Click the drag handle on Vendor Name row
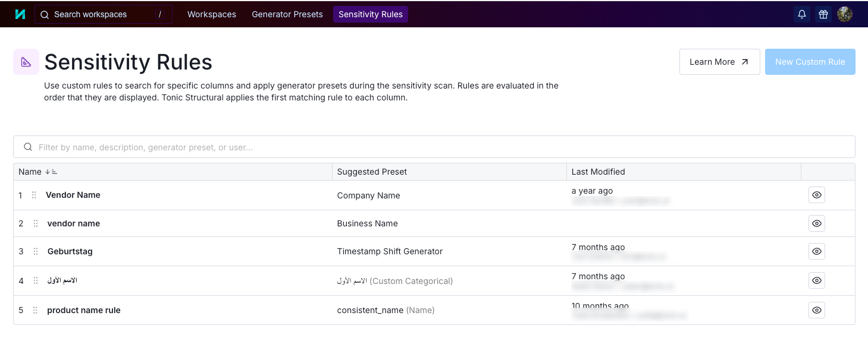868x344 pixels. pyautogui.click(x=34, y=195)
